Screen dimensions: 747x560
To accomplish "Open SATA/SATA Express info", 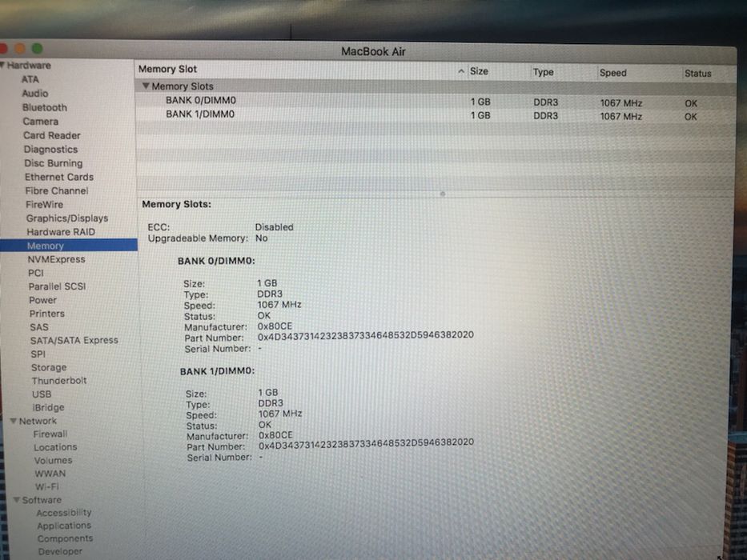I will [74, 341].
